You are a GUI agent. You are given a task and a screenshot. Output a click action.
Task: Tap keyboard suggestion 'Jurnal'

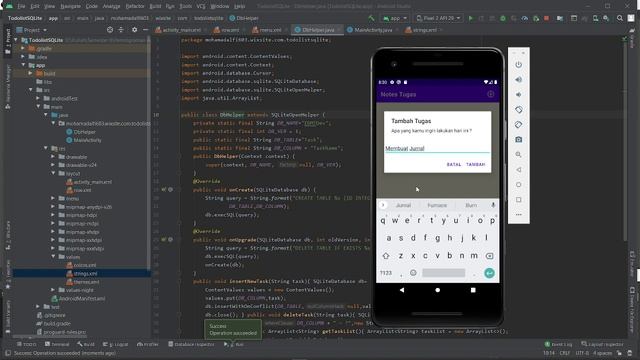click(403, 205)
